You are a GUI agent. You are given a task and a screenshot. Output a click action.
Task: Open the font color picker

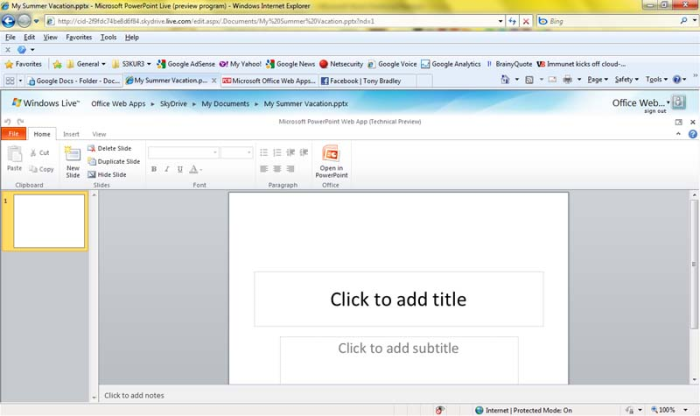click(195, 169)
